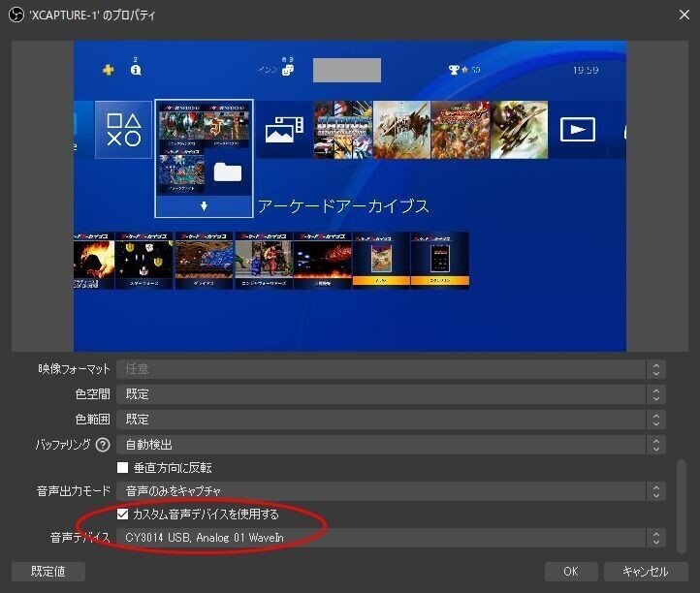Close the properties dialog window
The image size is (700, 593).
(x=684, y=15)
